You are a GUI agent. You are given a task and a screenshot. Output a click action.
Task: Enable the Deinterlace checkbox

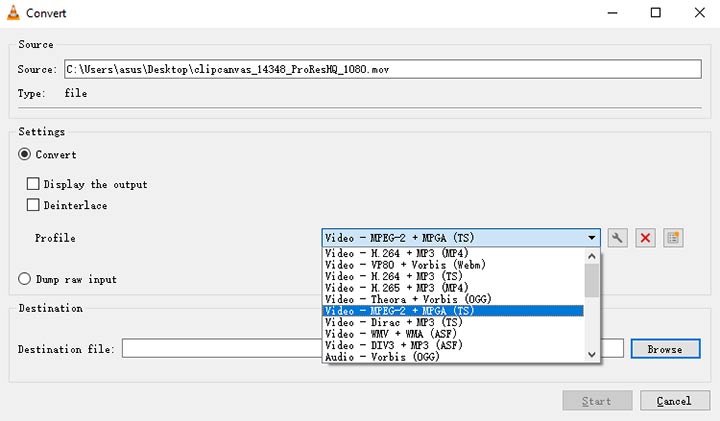click(33, 205)
